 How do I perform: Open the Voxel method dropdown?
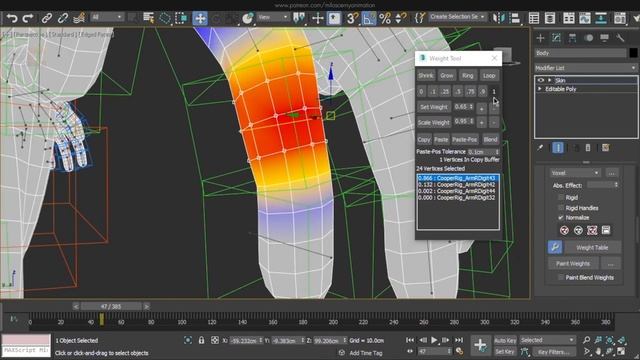pos(575,173)
